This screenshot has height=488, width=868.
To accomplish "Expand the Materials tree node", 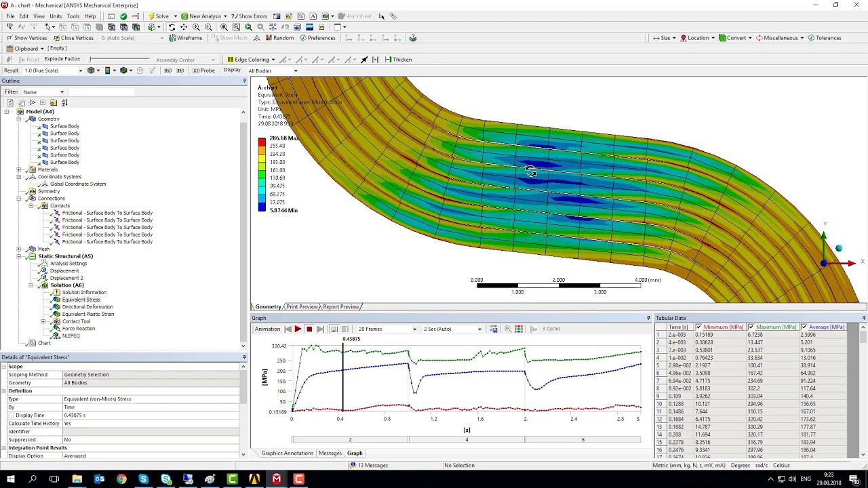I will coord(19,169).
